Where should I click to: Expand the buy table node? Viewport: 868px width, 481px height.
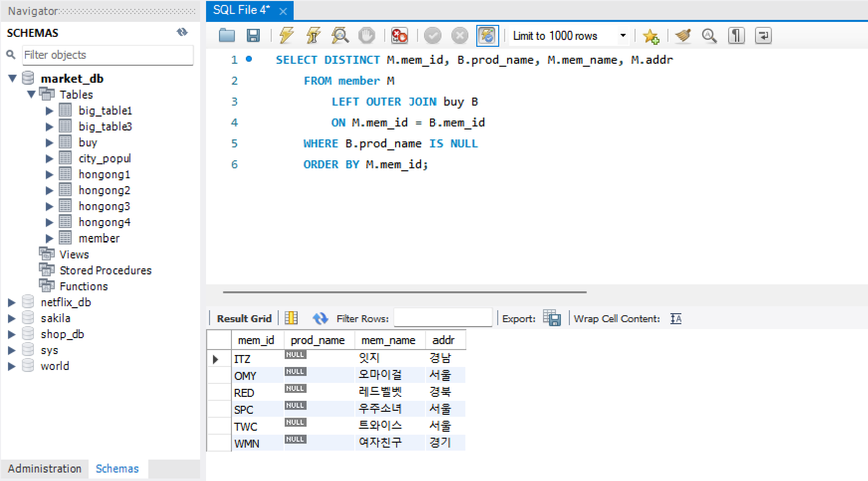(x=49, y=142)
